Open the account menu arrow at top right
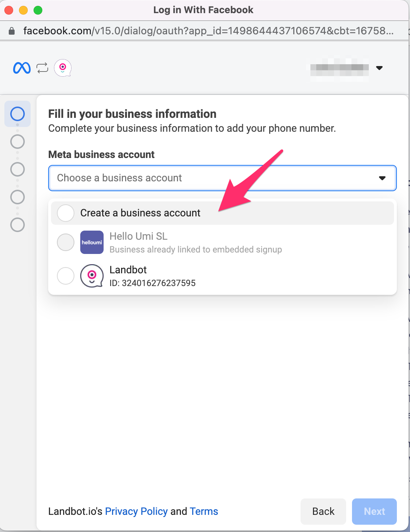410x532 pixels. (x=379, y=68)
